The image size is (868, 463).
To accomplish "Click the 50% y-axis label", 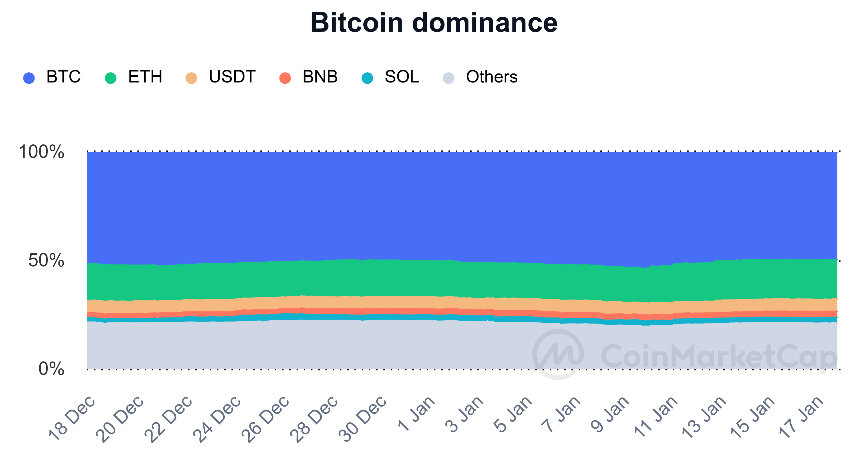I will click(46, 260).
